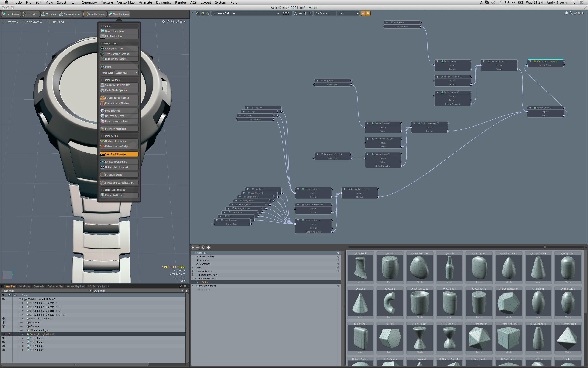Click the New Fusion toolbar button
This screenshot has height=368, width=588.
(x=11, y=14)
